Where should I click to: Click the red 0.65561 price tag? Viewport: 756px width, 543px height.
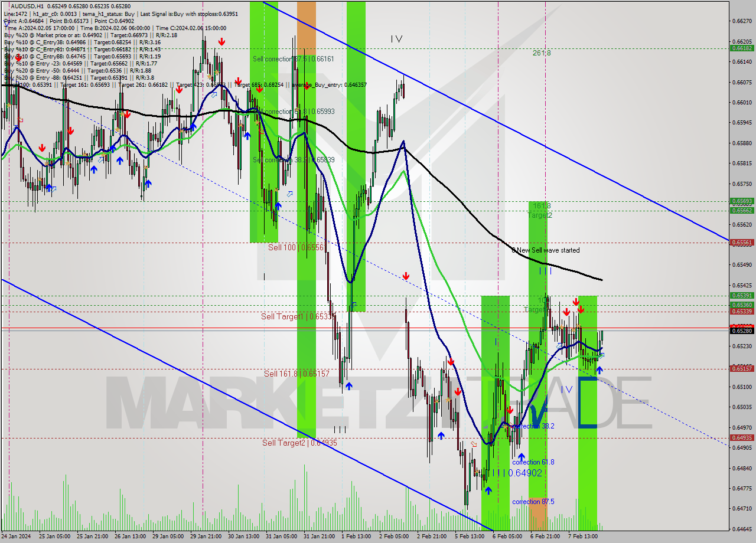coord(741,242)
